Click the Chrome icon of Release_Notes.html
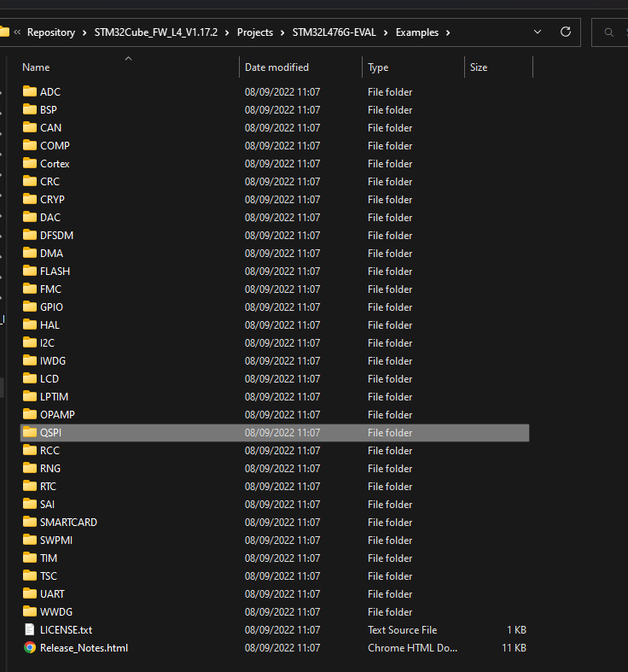 coord(30,647)
